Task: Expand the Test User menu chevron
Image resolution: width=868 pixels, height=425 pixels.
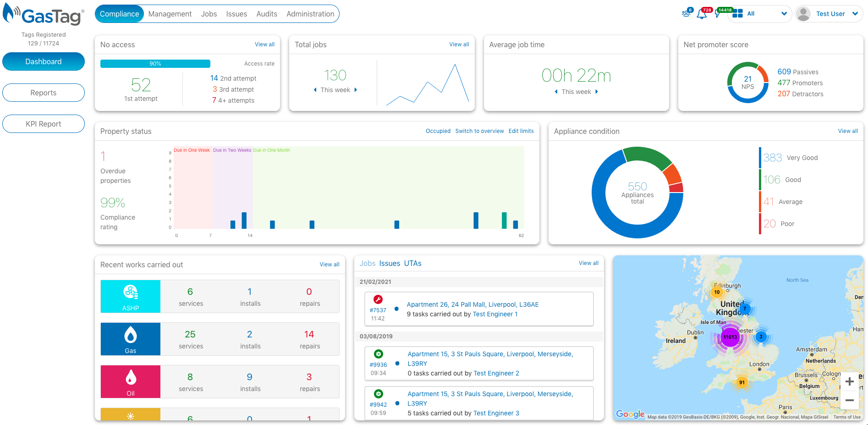Action: 855,14
